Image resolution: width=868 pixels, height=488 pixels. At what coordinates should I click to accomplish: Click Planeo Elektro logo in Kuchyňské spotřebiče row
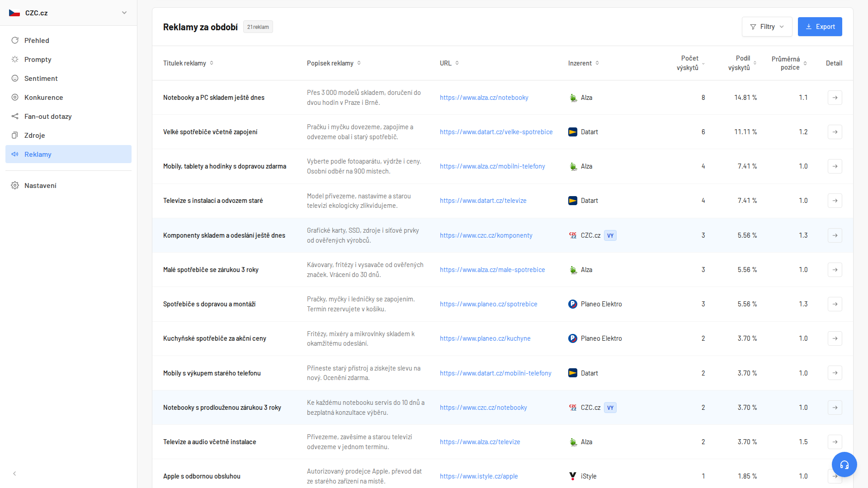click(x=573, y=338)
